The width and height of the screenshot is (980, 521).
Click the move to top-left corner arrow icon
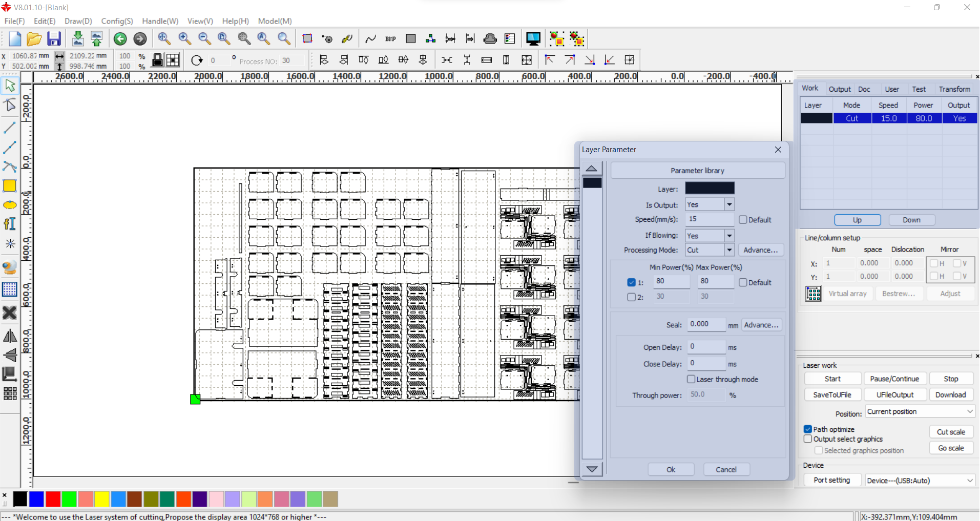pos(550,60)
